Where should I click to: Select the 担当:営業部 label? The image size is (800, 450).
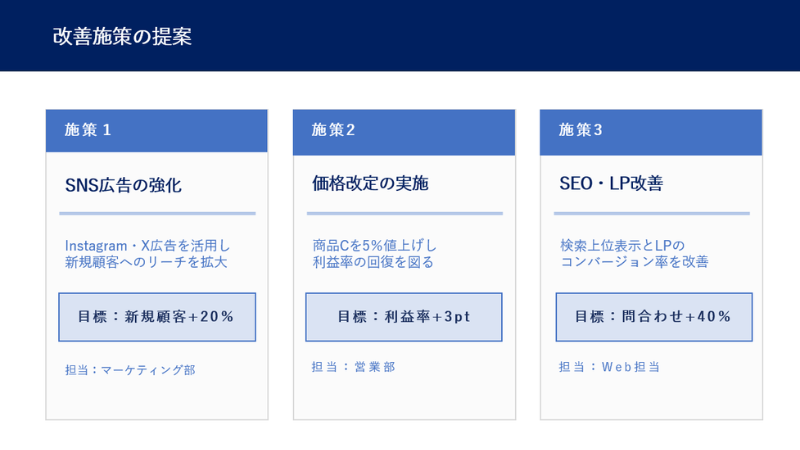[354, 367]
